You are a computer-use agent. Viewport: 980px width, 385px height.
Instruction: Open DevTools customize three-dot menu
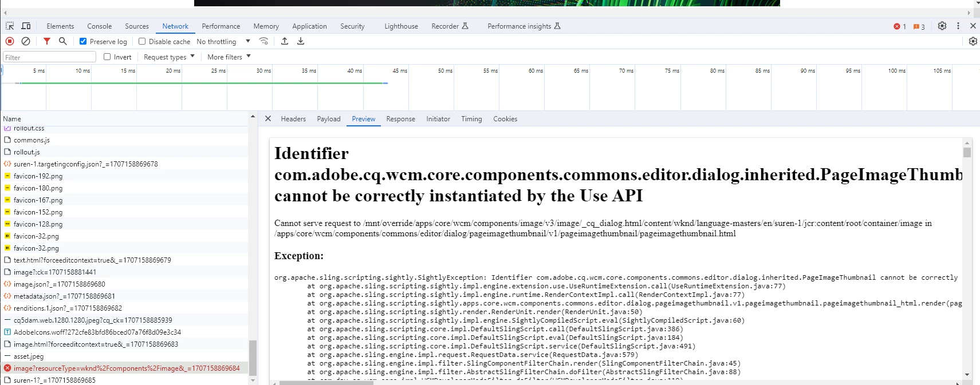958,26
